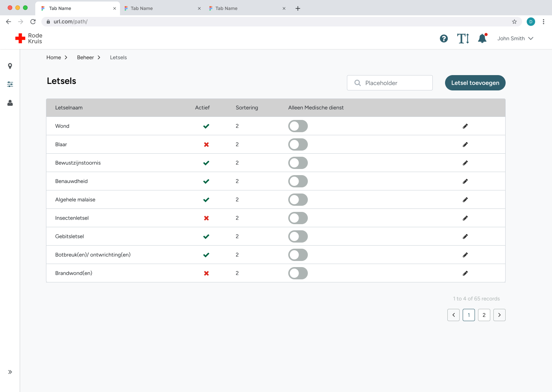Enable Medische dienst switch for Bewustzijnstoornis

[298, 163]
